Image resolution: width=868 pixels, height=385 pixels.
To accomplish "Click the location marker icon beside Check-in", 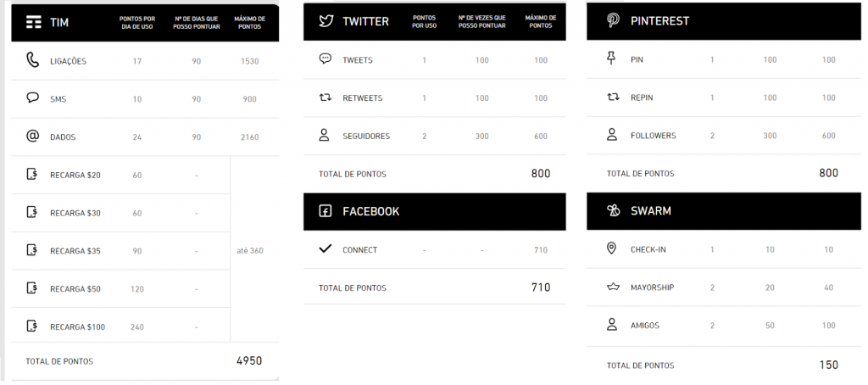I will tap(612, 249).
